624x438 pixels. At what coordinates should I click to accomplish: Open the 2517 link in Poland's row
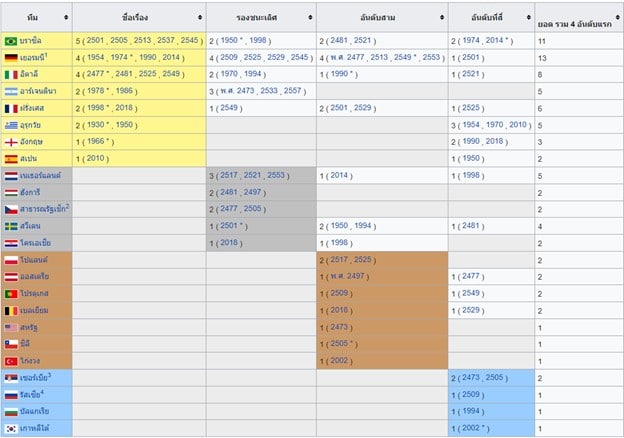pyautogui.click(x=339, y=259)
